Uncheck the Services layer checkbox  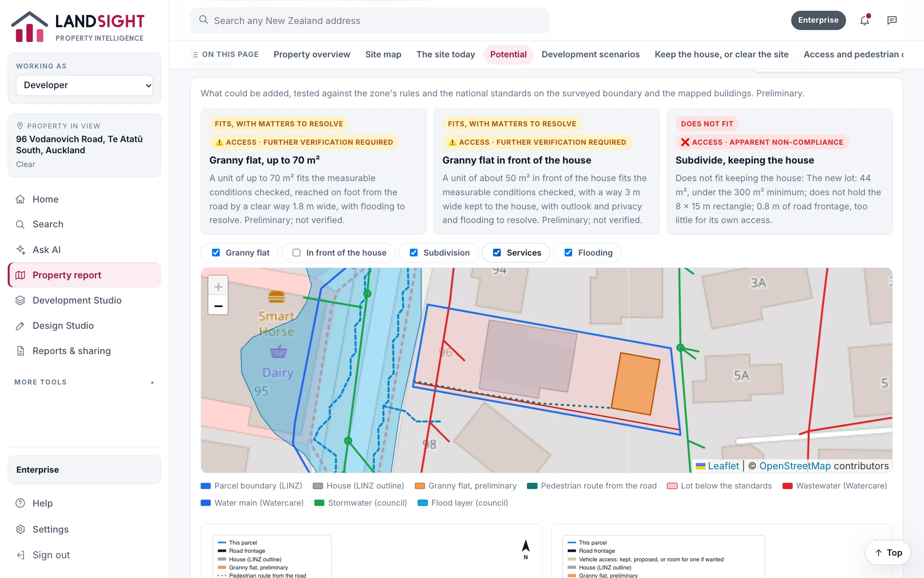pos(497,253)
